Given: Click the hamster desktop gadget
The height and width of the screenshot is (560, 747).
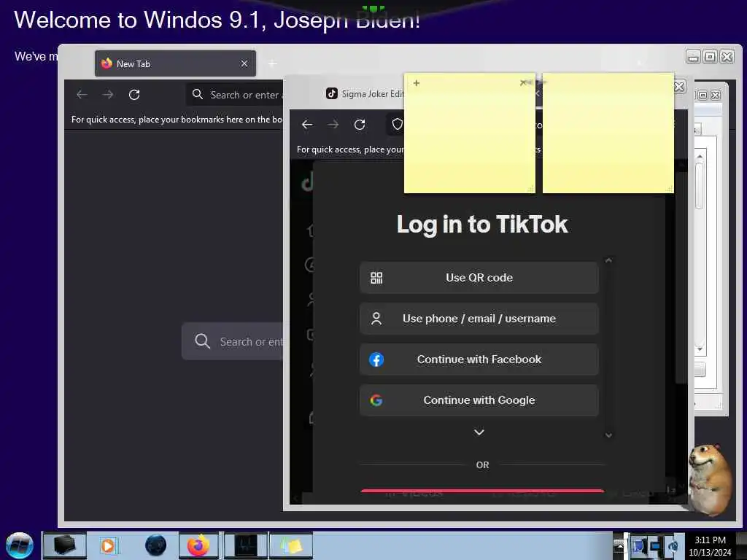Looking at the screenshot, I should click(x=711, y=478).
